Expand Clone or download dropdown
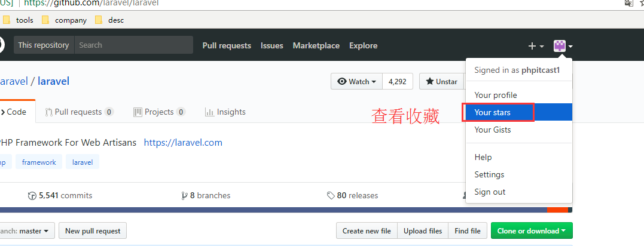644x246 pixels. (531, 231)
